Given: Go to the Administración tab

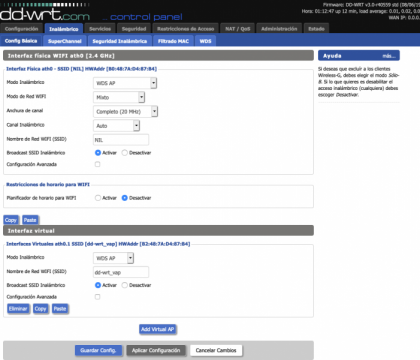Looking at the screenshot, I should (279, 29).
